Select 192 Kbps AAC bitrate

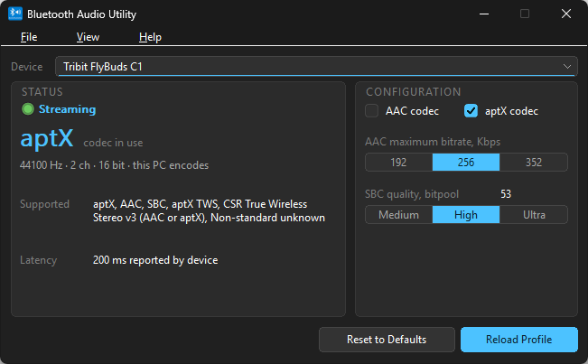coord(398,162)
